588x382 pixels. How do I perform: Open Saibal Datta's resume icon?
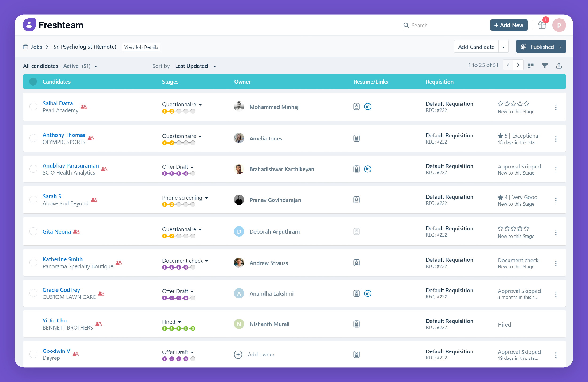point(356,107)
